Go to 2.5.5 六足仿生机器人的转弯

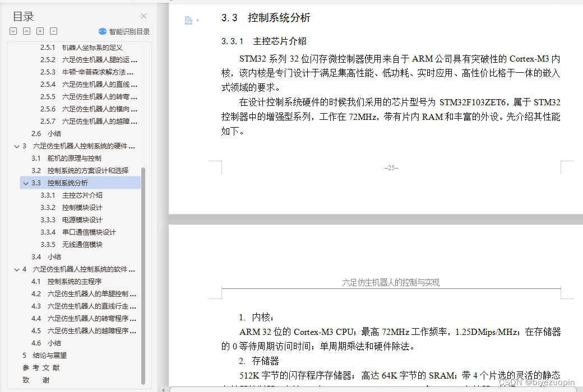(89, 97)
